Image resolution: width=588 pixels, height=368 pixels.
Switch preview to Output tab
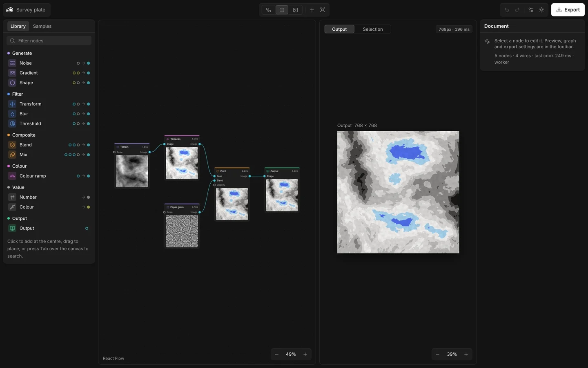339,29
